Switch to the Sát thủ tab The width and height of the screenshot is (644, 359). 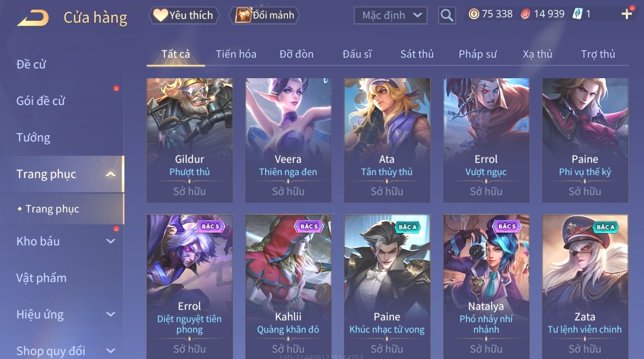[417, 54]
